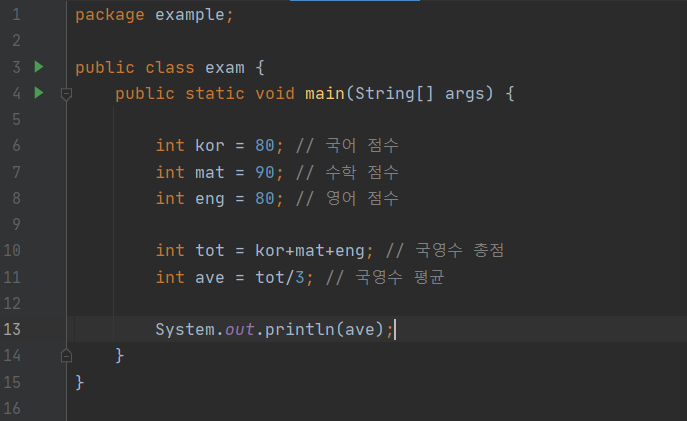Image resolution: width=687 pixels, height=421 pixels.
Task: Click 'println' in the System.out statement
Action: [300, 329]
